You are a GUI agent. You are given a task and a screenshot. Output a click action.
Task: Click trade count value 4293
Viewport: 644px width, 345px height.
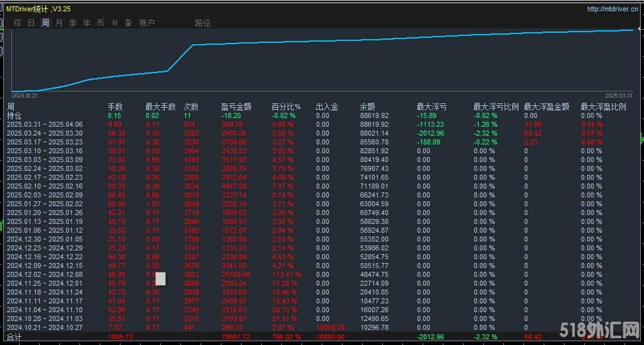pos(191,160)
